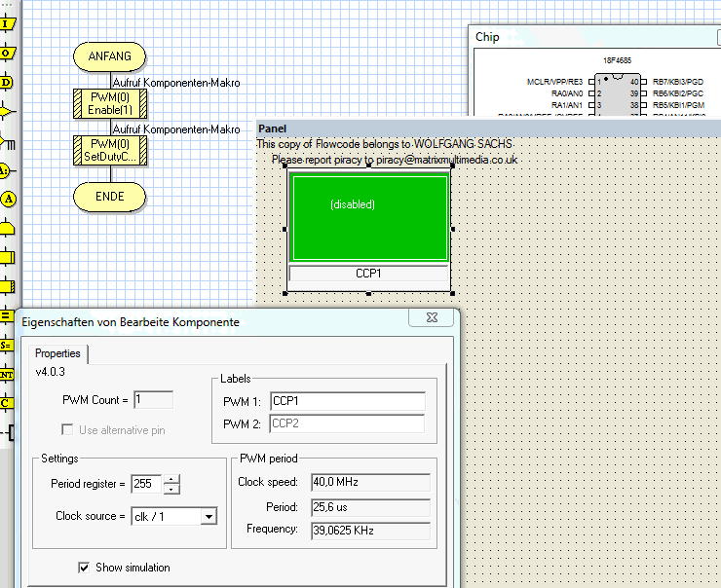Image resolution: width=721 pixels, height=588 pixels.
Task: Select the Delay (D) icon
Action: pyautogui.click(x=6, y=83)
